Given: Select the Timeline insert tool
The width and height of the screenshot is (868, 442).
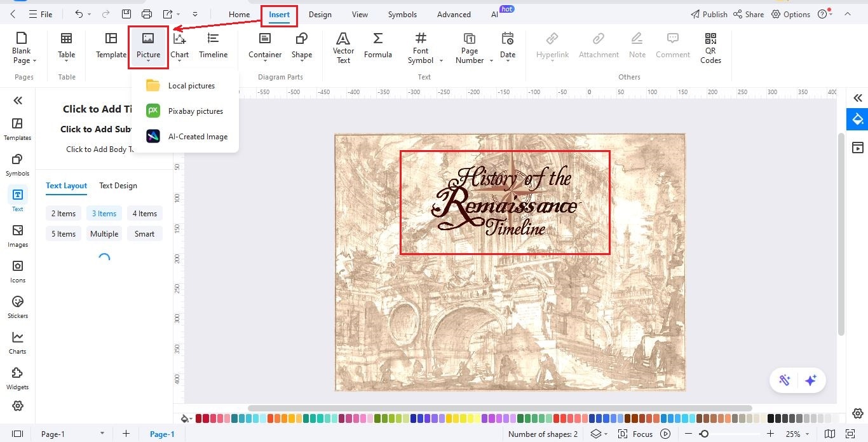Looking at the screenshot, I should click(x=214, y=46).
